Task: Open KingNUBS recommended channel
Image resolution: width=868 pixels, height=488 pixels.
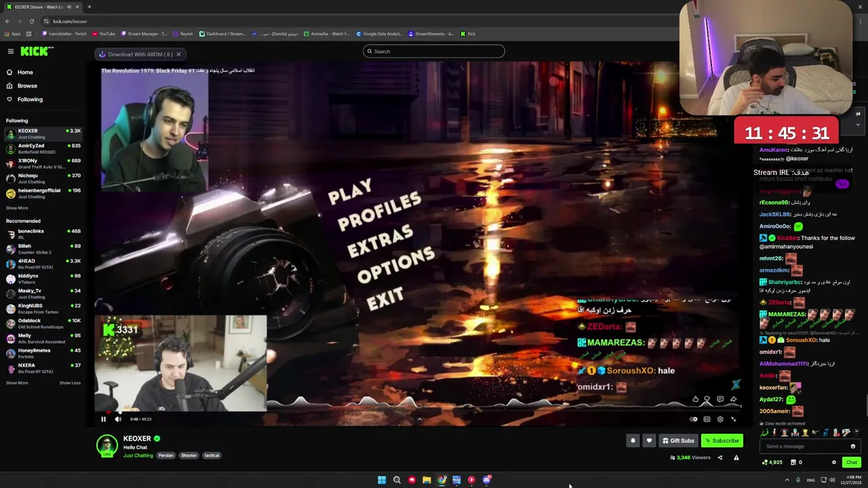Action: point(43,308)
